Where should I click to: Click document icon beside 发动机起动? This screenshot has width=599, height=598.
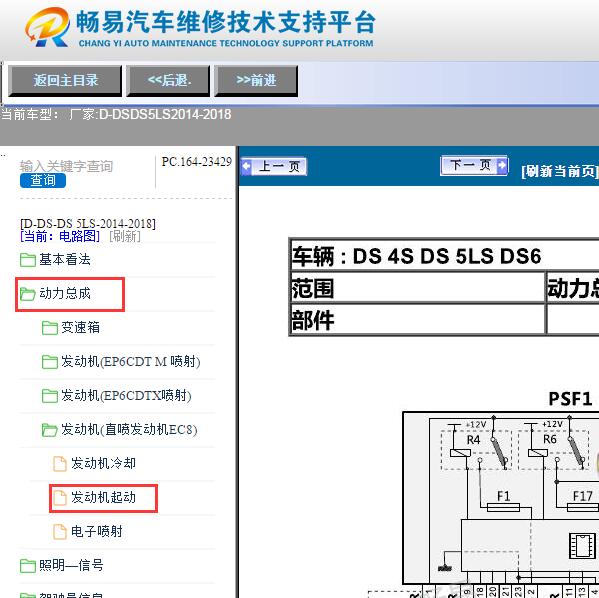[x=60, y=498]
